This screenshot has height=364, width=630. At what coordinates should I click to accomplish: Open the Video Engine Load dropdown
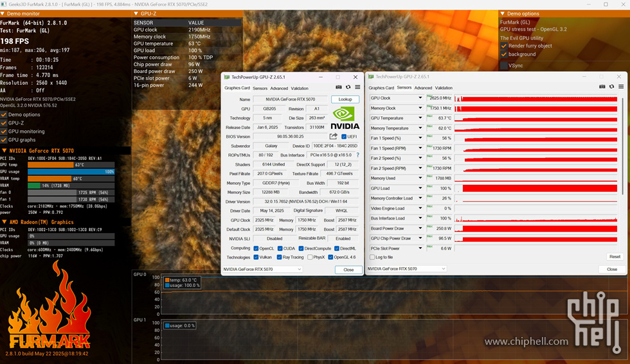click(x=420, y=208)
